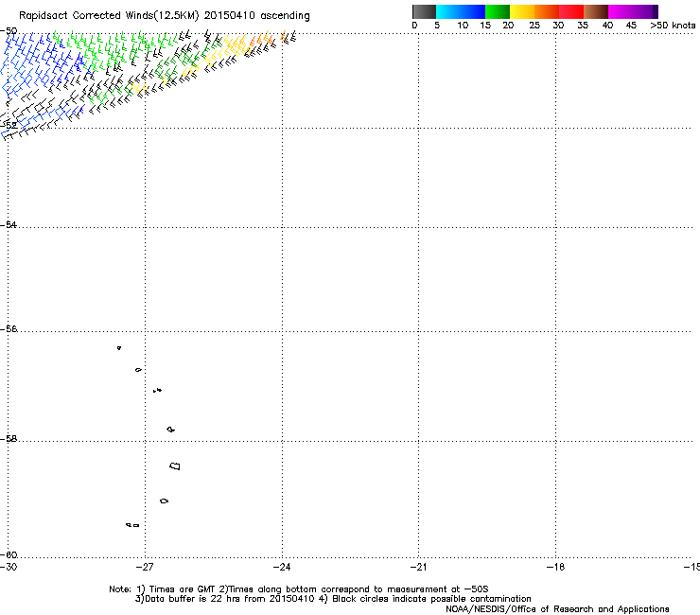700x615 pixels.
Task: Click the northernmost small island outline near -56
Action: coord(119,348)
